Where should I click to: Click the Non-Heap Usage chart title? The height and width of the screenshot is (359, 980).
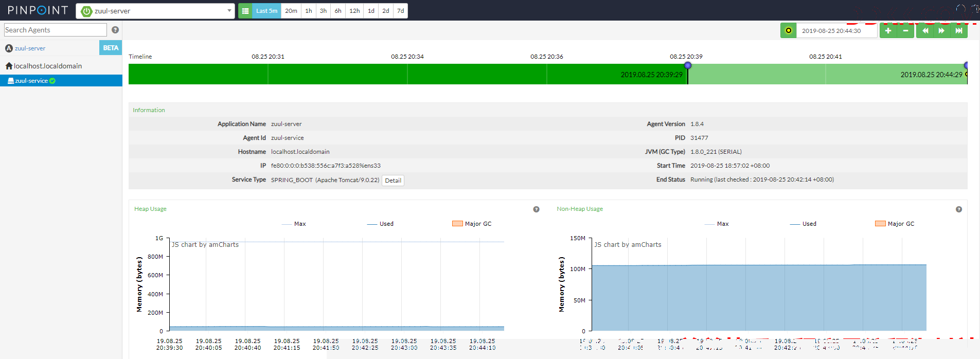580,209
